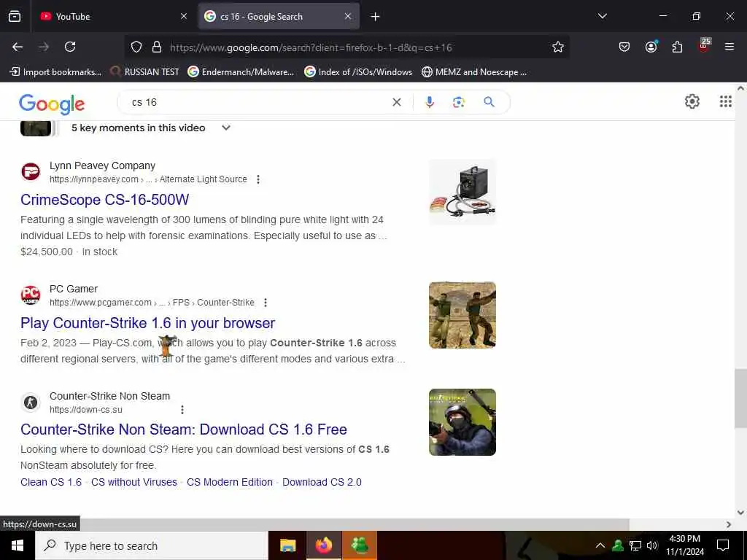Open Import bookmarks bookmark item
Image resolution: width=747 pixels, height=560 pixels.
[55, 72]
